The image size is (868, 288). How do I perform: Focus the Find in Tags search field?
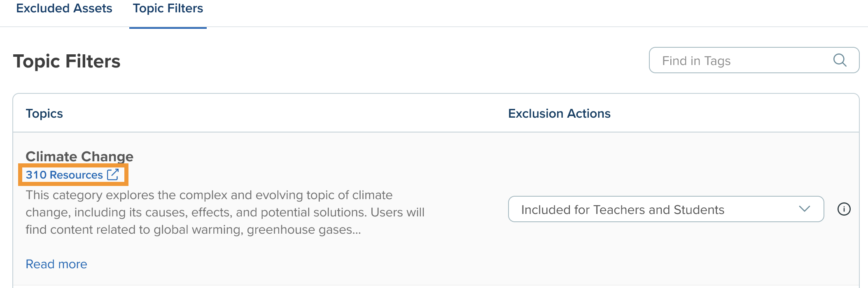[x=741, y=60]
